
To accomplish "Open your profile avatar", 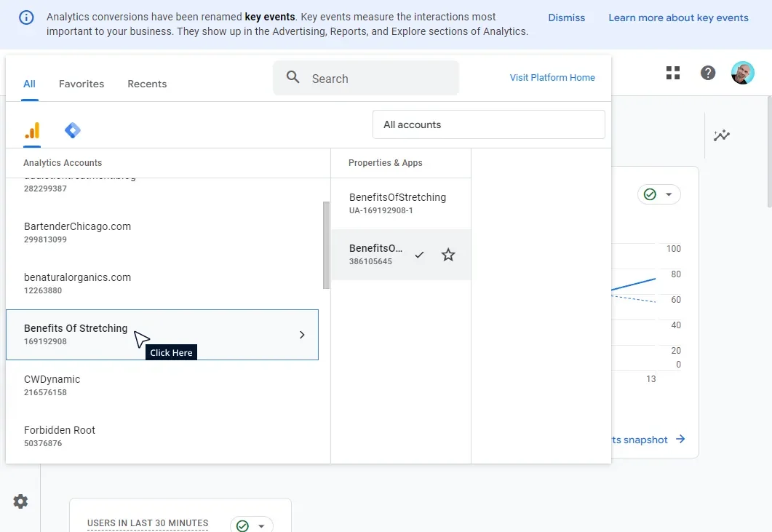I will 742,72.
